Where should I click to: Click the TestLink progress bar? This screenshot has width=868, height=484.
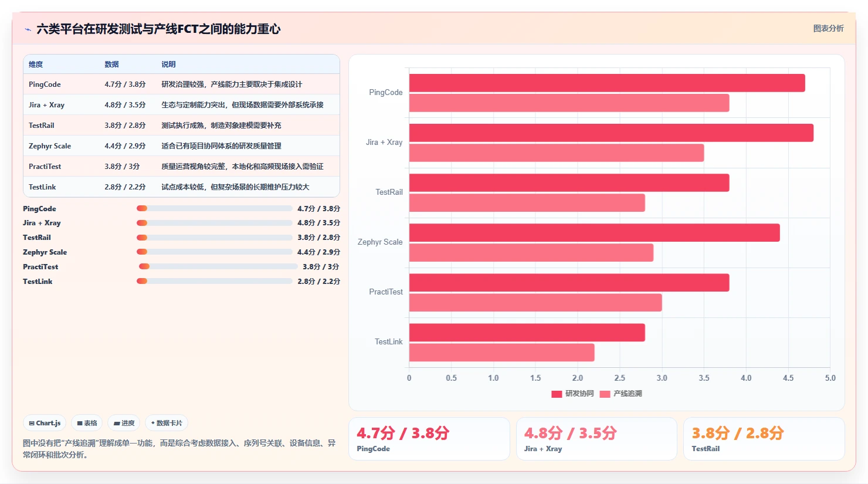pyautogui.click(x=215, y=281)
